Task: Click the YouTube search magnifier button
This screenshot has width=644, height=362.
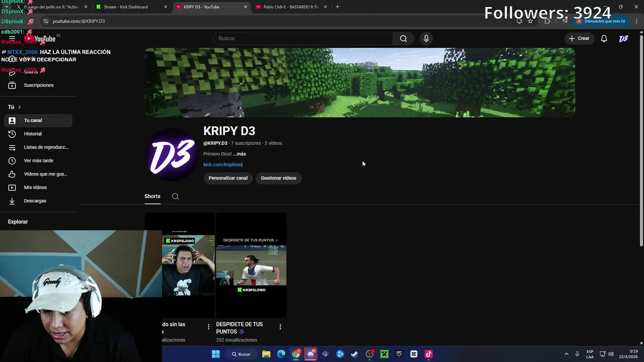Action: click(403, 39)
